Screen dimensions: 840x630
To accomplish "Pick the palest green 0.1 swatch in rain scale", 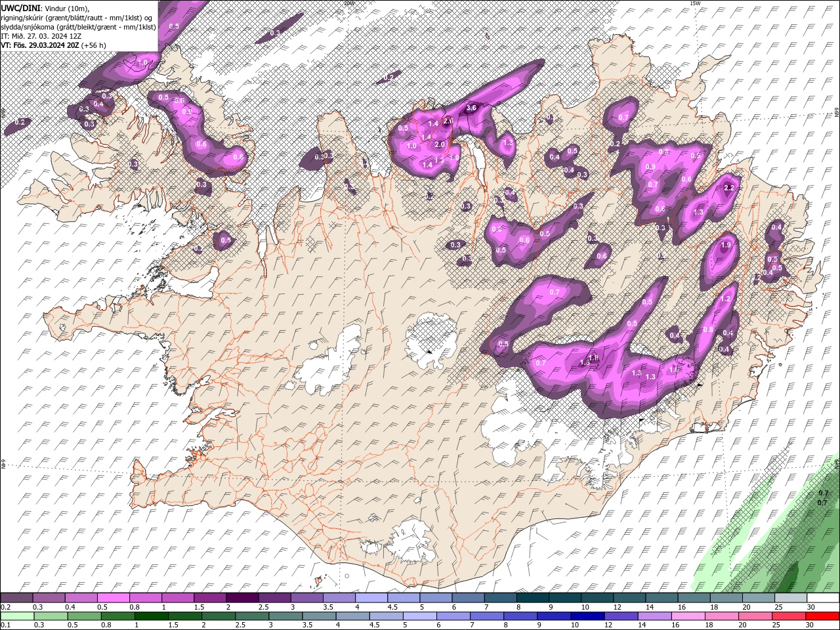I will pos(17,616).
